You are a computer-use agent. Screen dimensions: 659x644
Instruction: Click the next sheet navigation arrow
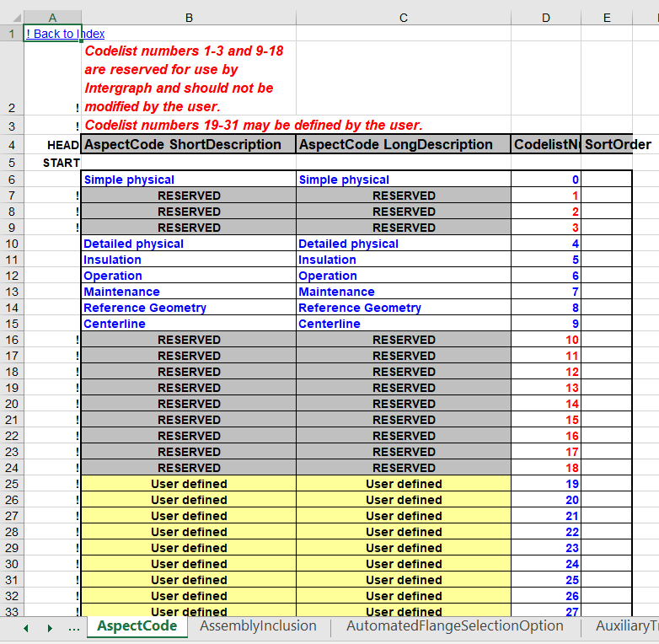pyautogui.click(x=50, y=628)
